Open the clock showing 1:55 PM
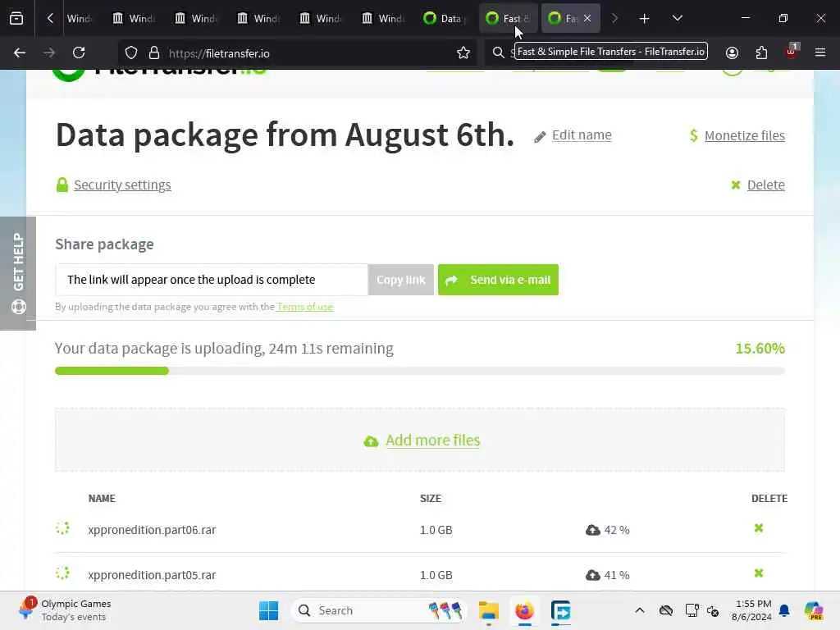840x630 pixels. tap(752, 610)
